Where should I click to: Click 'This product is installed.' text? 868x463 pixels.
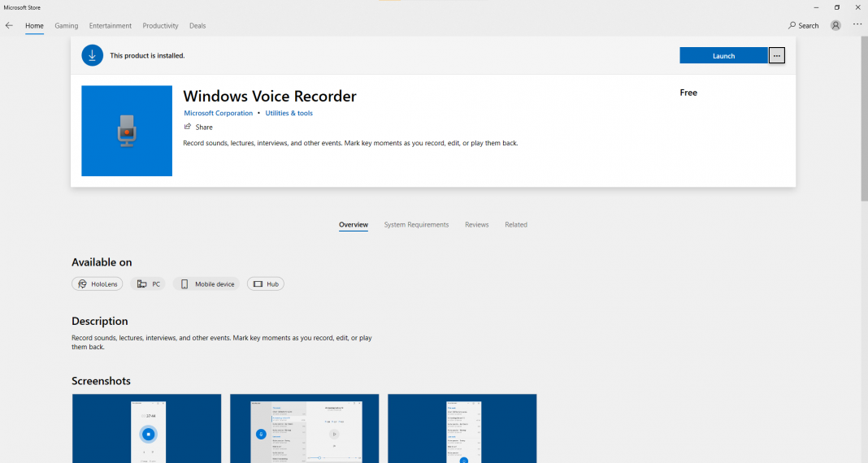(147, 55)
